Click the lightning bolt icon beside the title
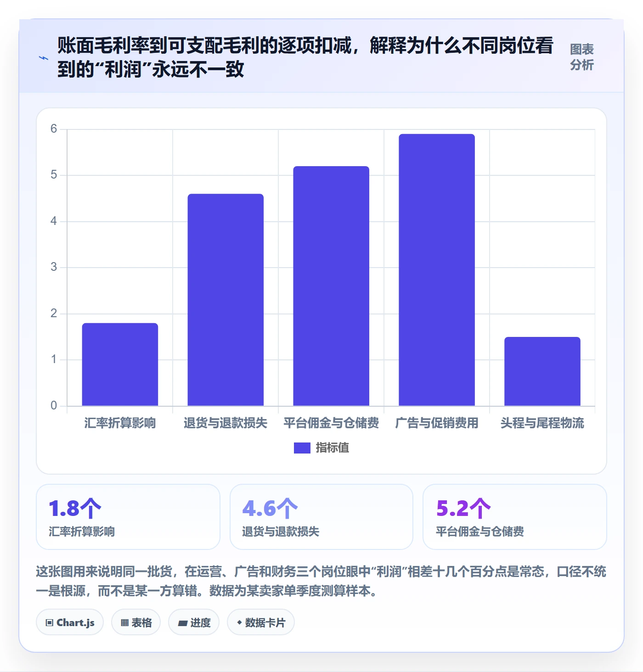 point(44,58)
